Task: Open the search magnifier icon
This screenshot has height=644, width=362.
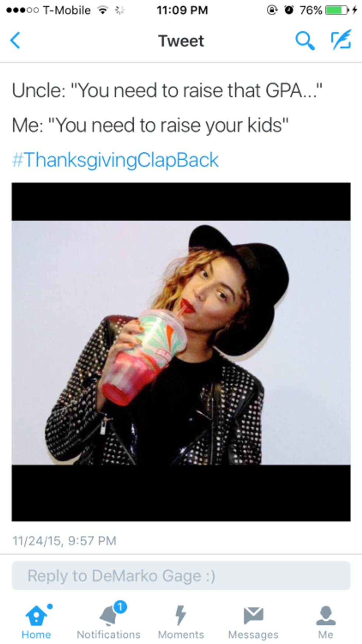Action: [x=305, y=40]
